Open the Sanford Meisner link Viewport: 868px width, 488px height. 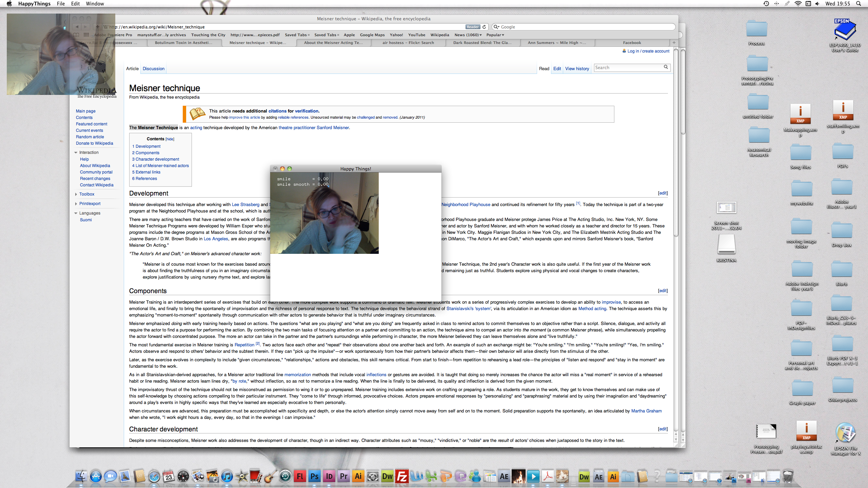332,128
